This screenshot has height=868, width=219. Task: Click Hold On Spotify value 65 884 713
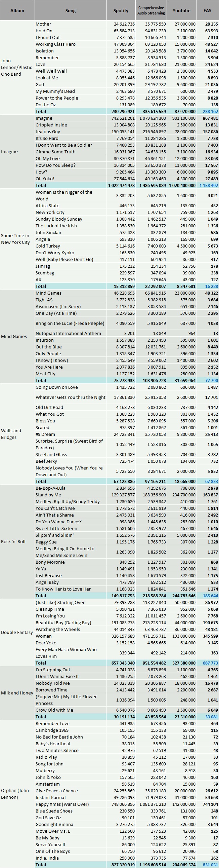coord(123,31)
